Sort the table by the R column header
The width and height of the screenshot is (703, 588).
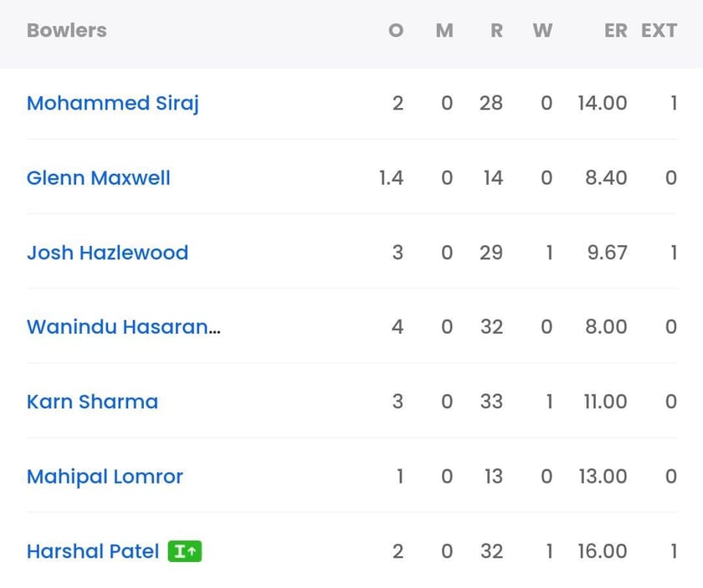click(495, 30)
